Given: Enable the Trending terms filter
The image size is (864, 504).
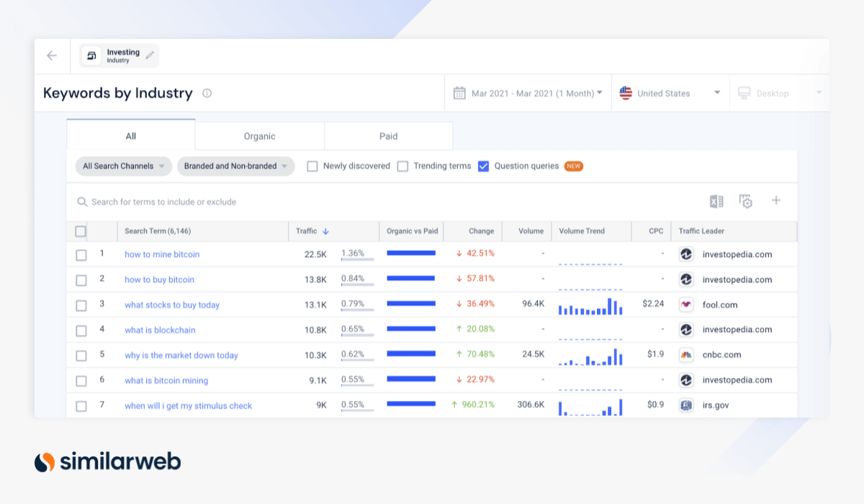Looking at the screenshot, I should tap(402, 166).
